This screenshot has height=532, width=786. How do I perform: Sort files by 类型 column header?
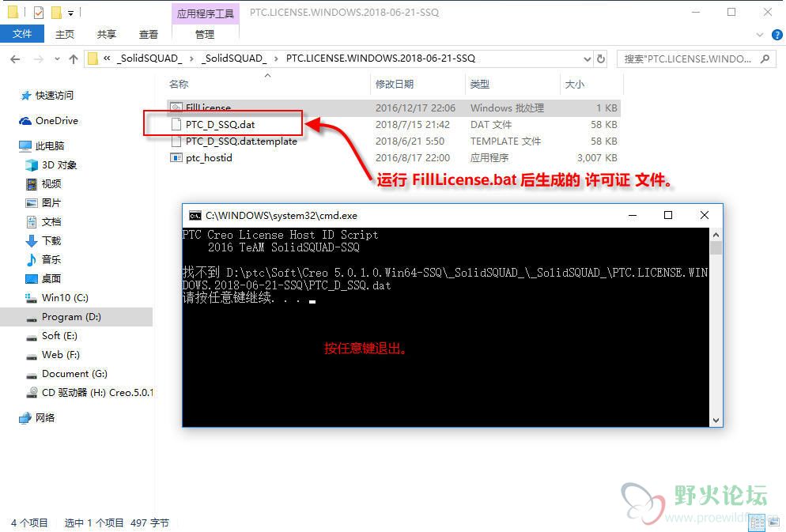(480, 84)
